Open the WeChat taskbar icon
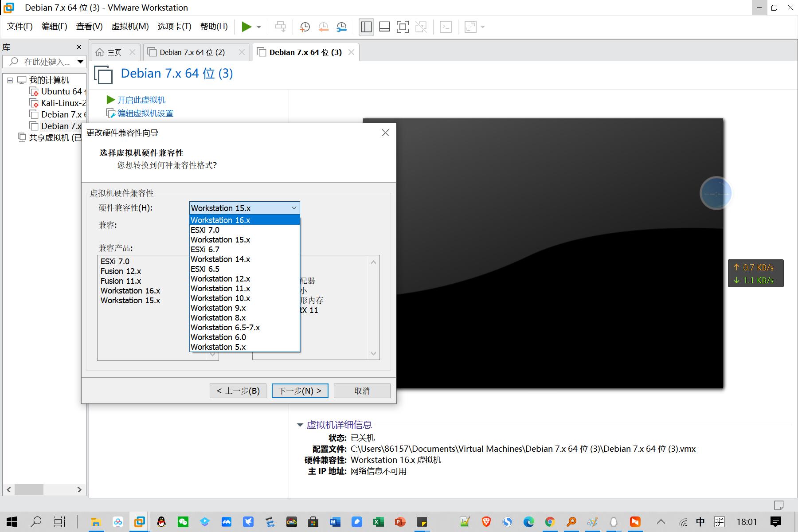Viewport: 798px width, 532px height. click(x=183, y=522)
